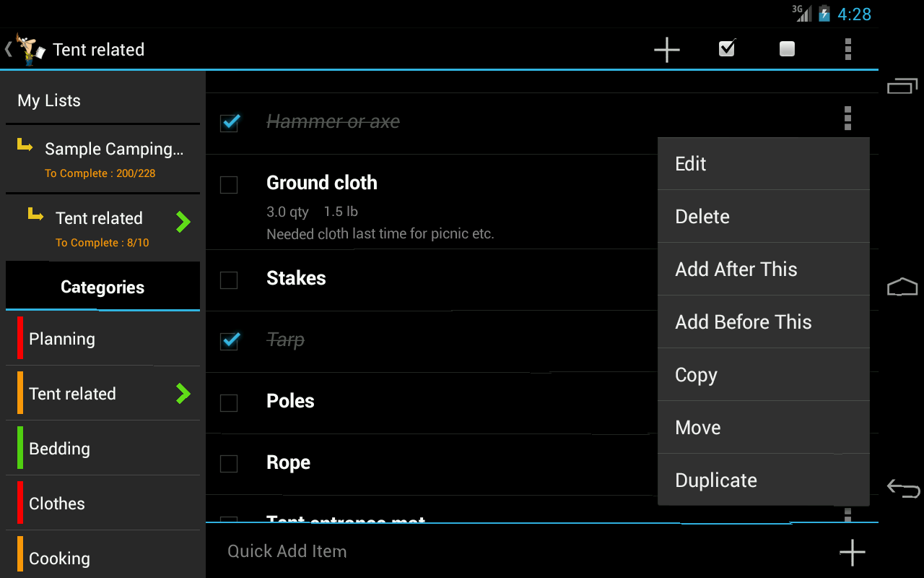Viewport: 924px width, 578px height.
Task: Check the Rope checkbox
Action: point(228,463)
